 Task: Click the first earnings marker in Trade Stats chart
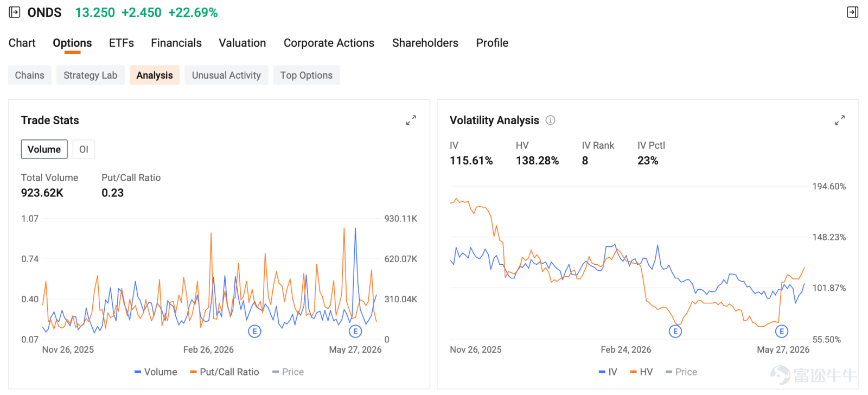(x=254, y=332)
